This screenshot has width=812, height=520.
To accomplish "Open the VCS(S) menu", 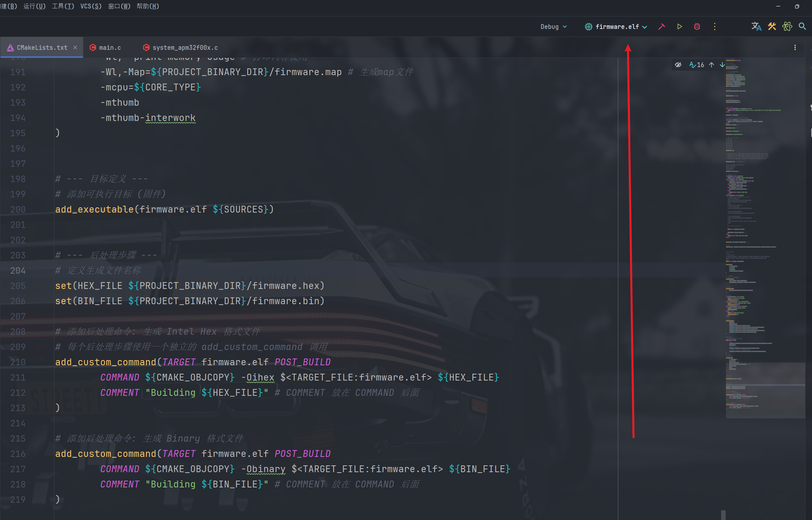I will (91, 6).
